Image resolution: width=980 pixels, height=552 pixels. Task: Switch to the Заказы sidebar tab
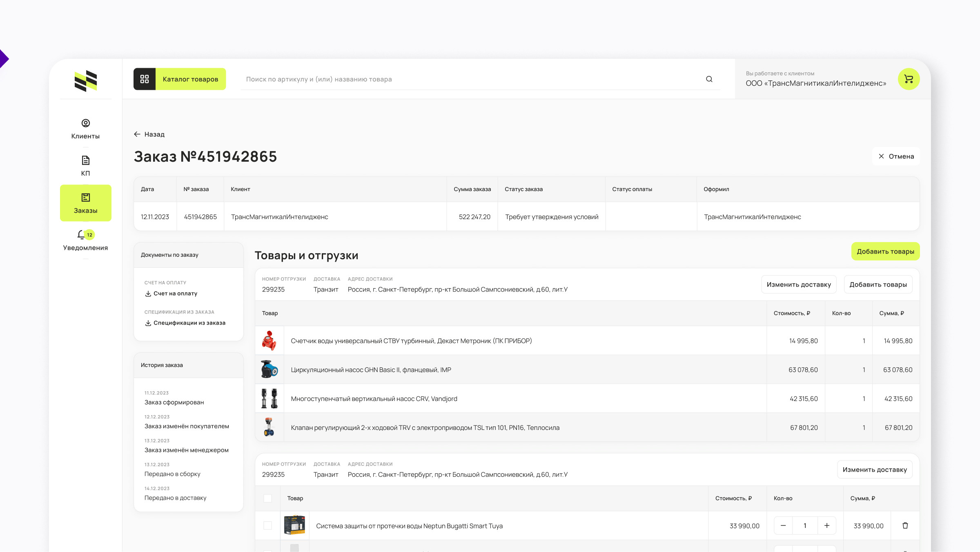coord(85,203)
